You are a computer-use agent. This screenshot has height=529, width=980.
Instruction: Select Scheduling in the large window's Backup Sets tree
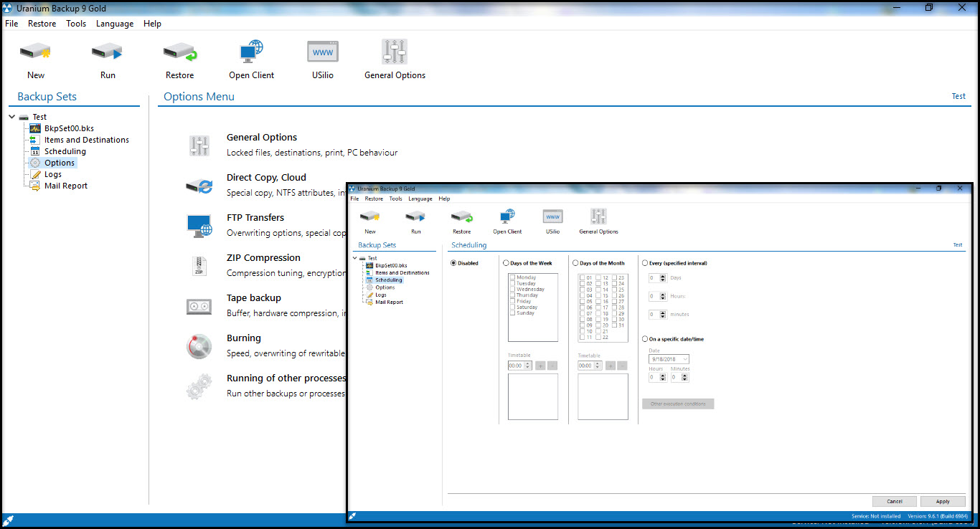(x=65, y=151)
